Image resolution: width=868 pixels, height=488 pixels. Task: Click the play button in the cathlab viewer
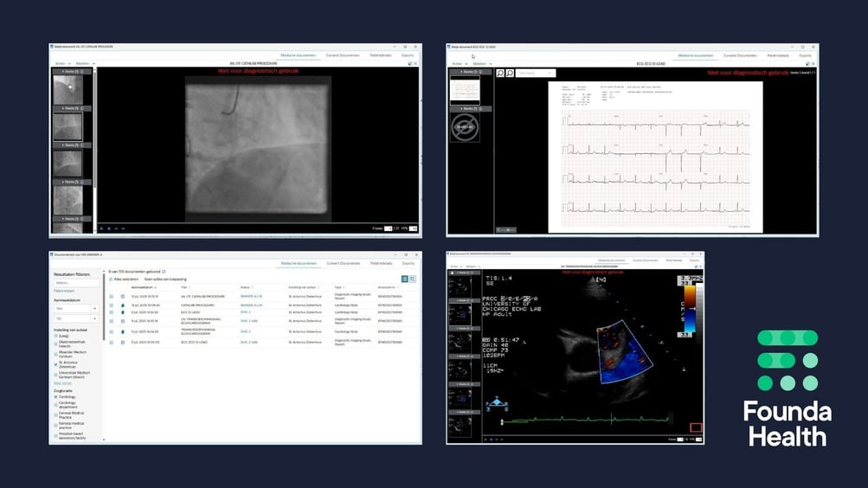click(102, 228)
